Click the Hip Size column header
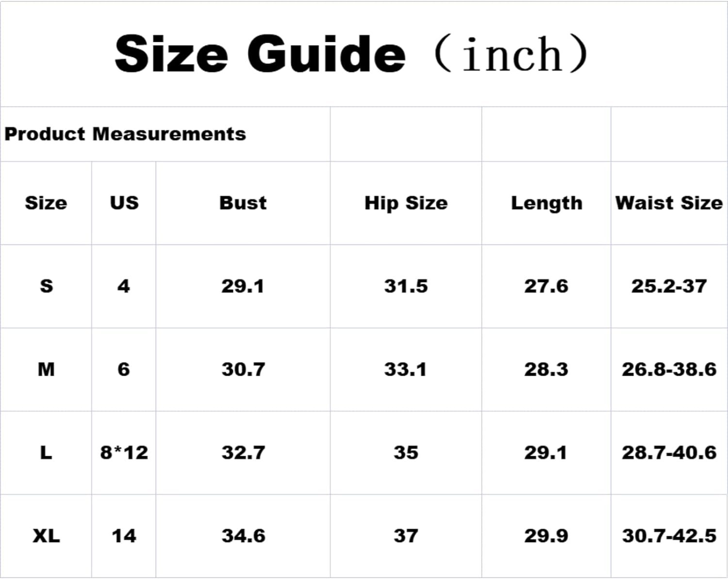 406,203
